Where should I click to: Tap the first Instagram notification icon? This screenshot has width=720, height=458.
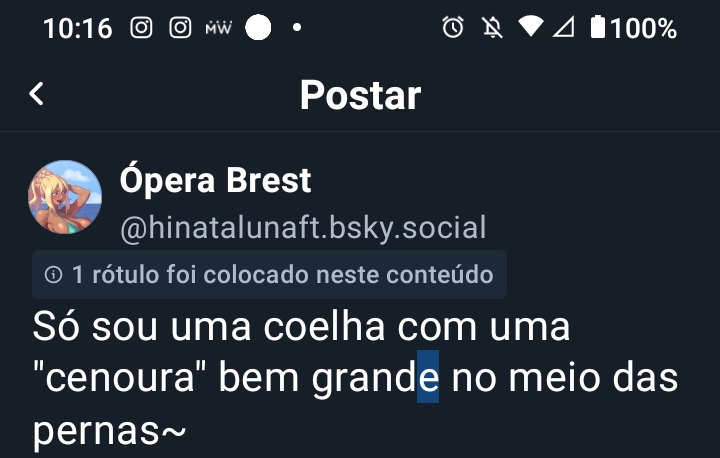tap(142, 28)
